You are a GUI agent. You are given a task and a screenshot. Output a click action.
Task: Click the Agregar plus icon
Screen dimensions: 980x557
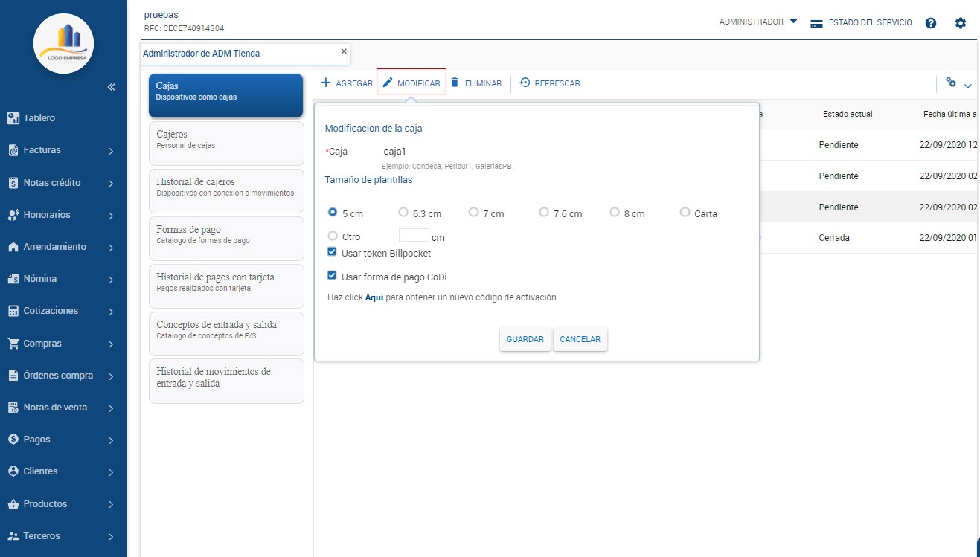pyautogui.click(x=326, y=83)
